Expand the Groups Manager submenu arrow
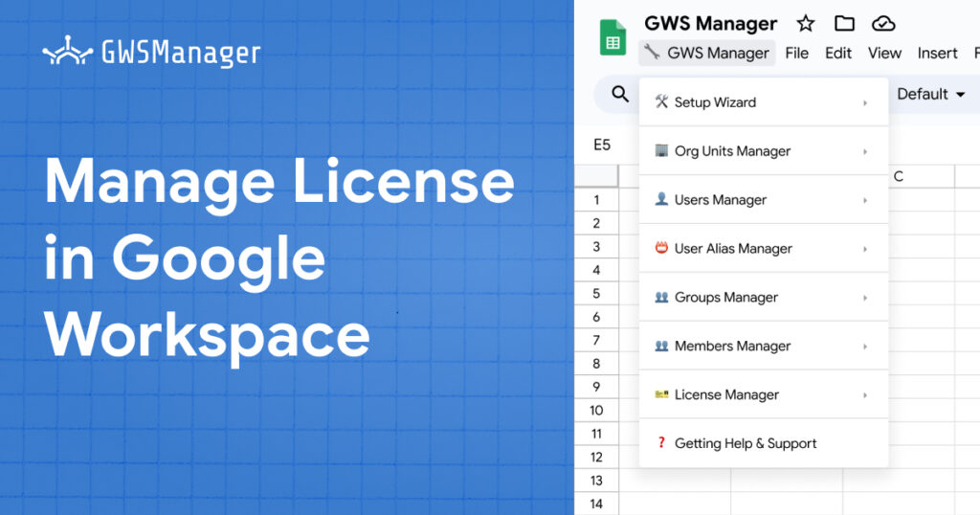Viewport: 980px width, 515px height. pos(865,298)
